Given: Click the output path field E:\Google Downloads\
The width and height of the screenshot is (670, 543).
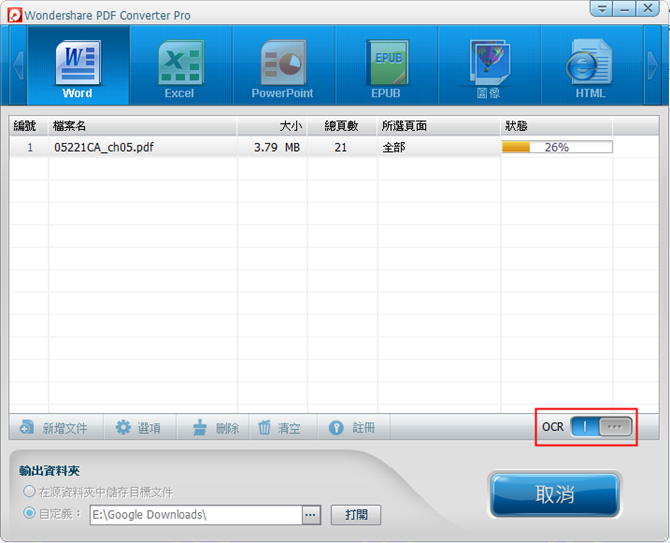Looking at the screenshot, I should (196, 515).
